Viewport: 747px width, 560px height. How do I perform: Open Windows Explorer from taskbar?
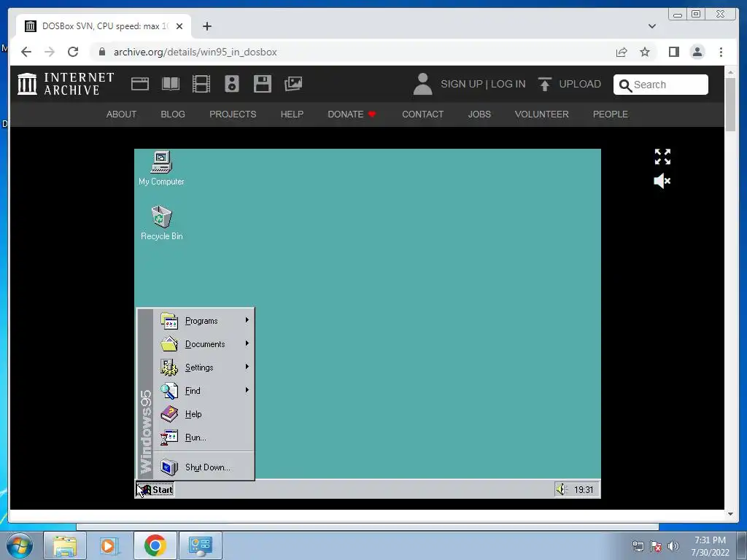pos(65,545)
